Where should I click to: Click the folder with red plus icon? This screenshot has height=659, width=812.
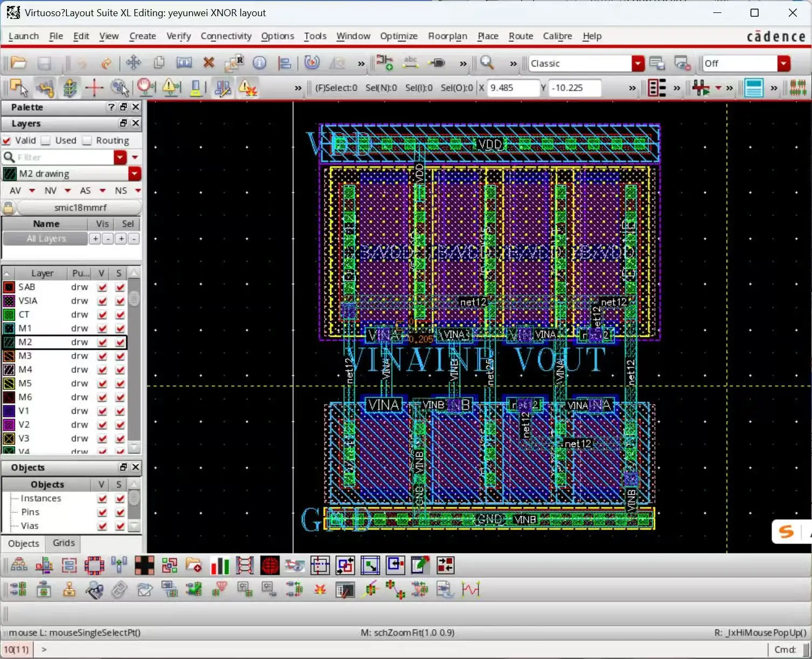coord(194,565)
